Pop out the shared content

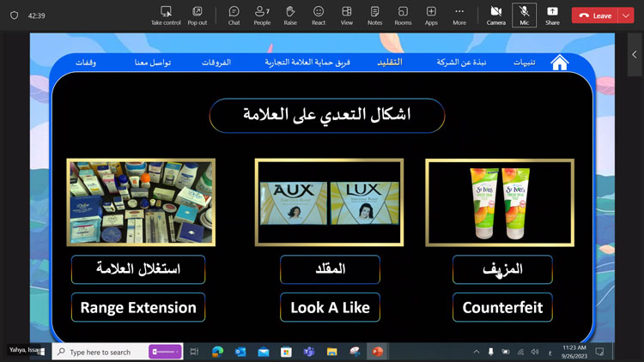(197, 15)
